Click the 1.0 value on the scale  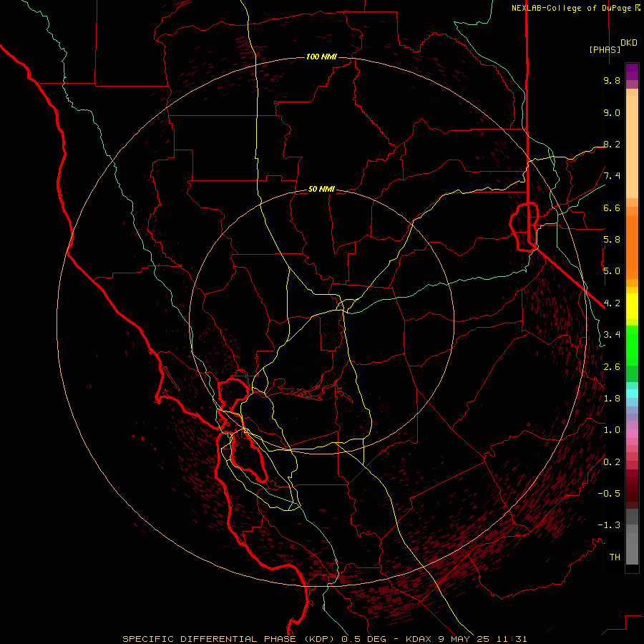tap(612, 430)
